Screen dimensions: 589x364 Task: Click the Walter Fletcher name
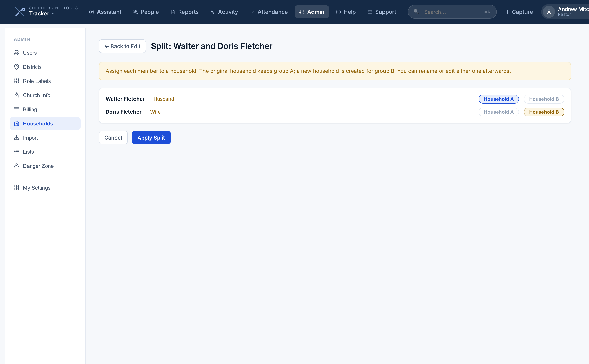click(125, 99)
